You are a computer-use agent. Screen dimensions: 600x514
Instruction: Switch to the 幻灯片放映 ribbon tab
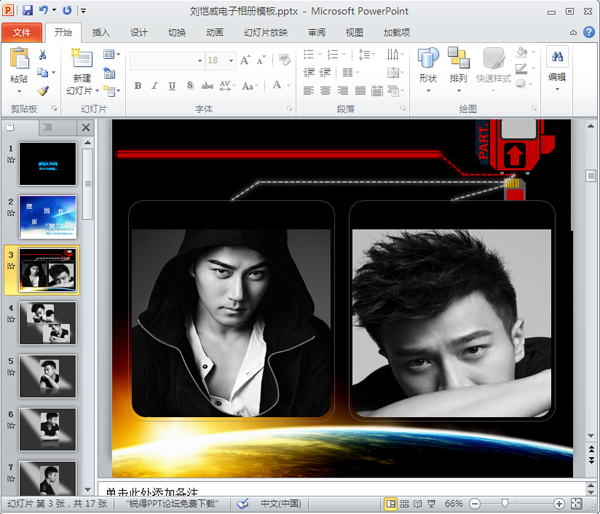[x=266, y=33]
